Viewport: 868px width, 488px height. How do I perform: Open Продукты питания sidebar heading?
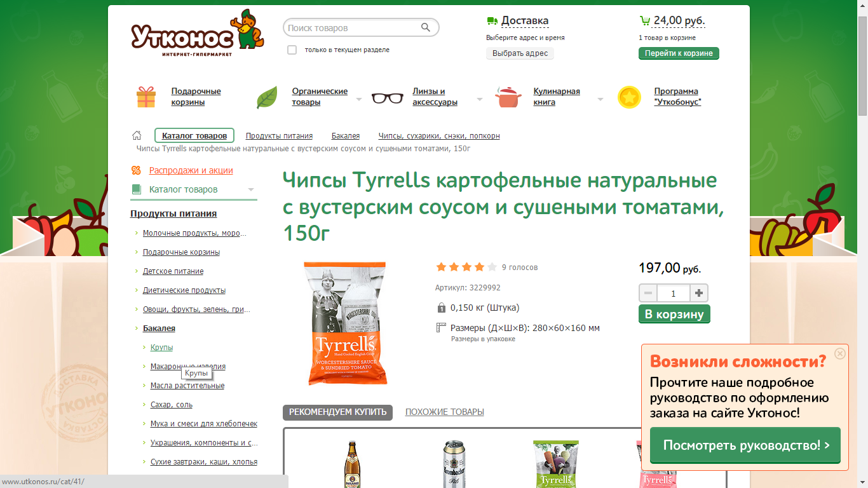tap(173, 213)
